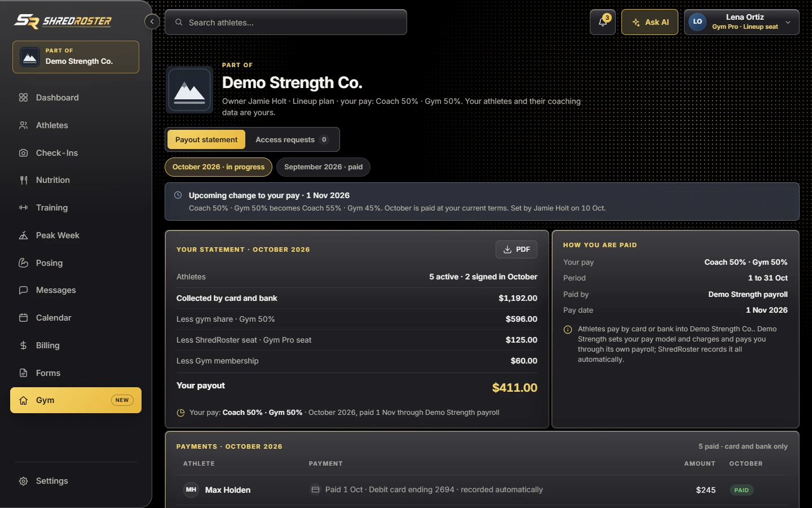The width and height of the screenshot is (812, 508).
Task: Focus the Search athletes field
Action: 286,22
